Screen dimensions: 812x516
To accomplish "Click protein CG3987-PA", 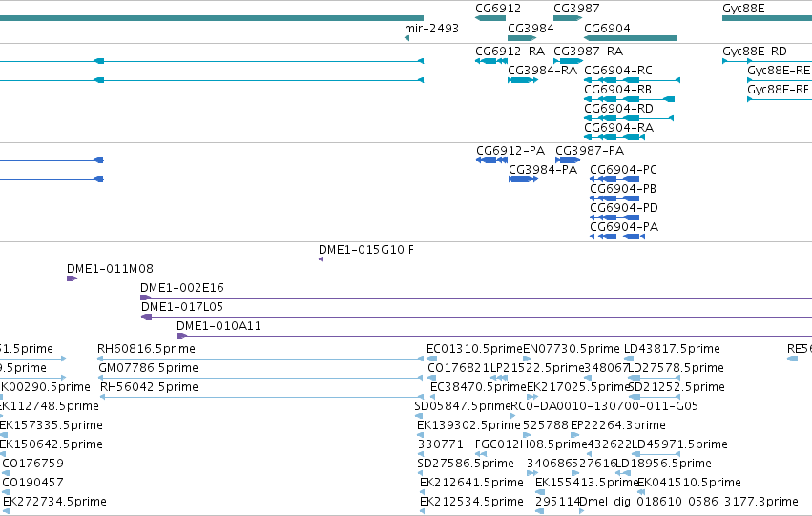I will [x=590, y=151].
